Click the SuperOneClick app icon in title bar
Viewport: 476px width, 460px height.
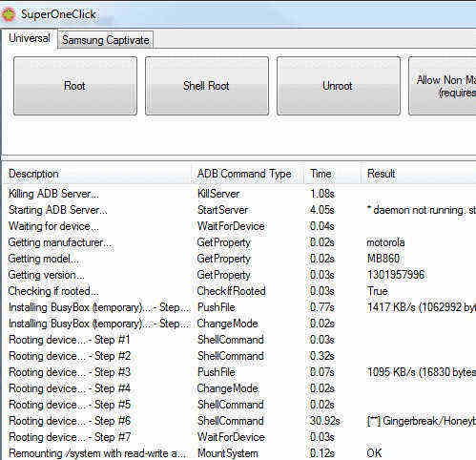pyautogui.click(x=9, y=14)
